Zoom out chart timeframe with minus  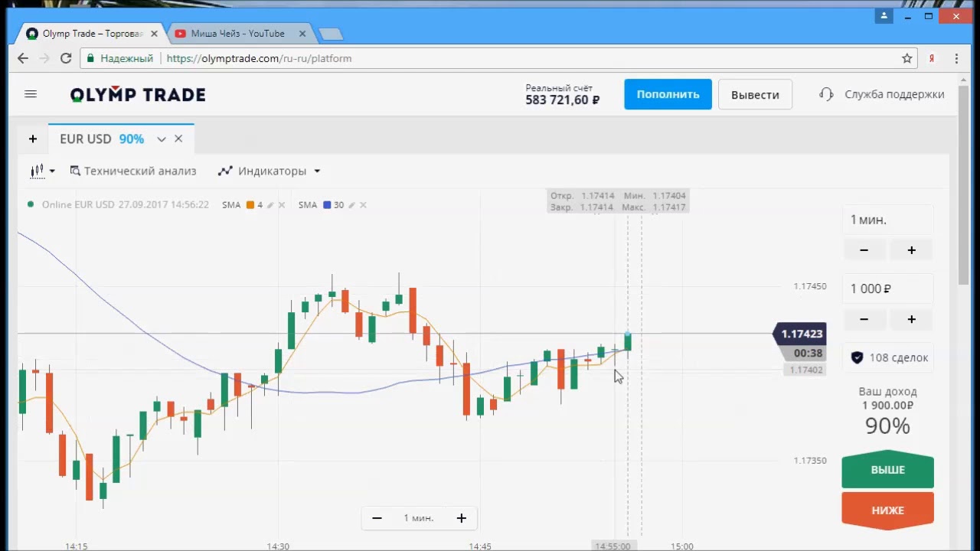[x=377, y=518]
